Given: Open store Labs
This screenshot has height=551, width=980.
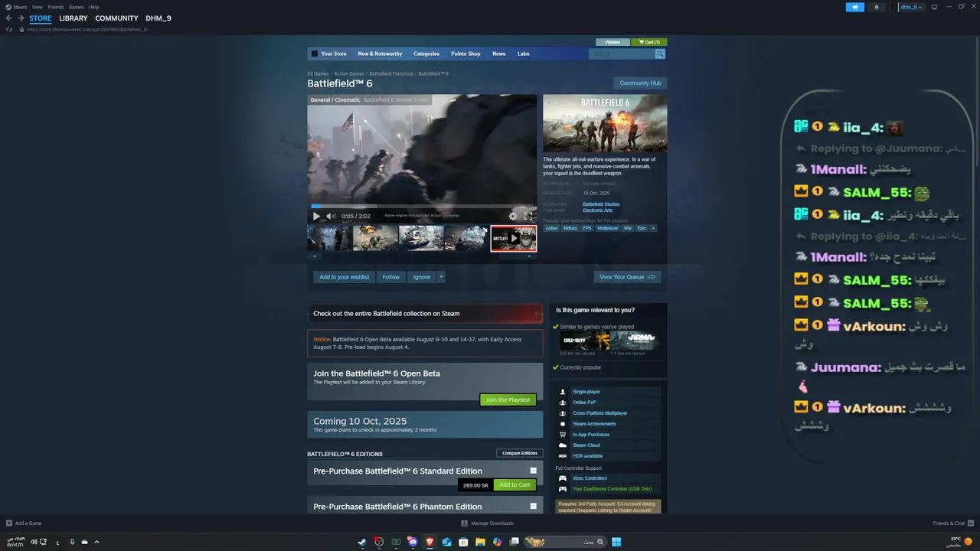Looking at the screenshot, I should [524, 54].
